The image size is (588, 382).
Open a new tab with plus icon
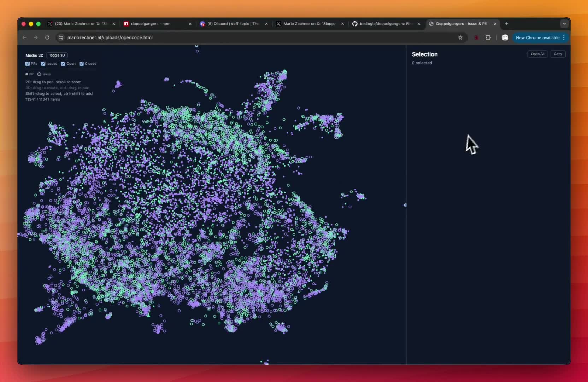click(x=507, y=24)
